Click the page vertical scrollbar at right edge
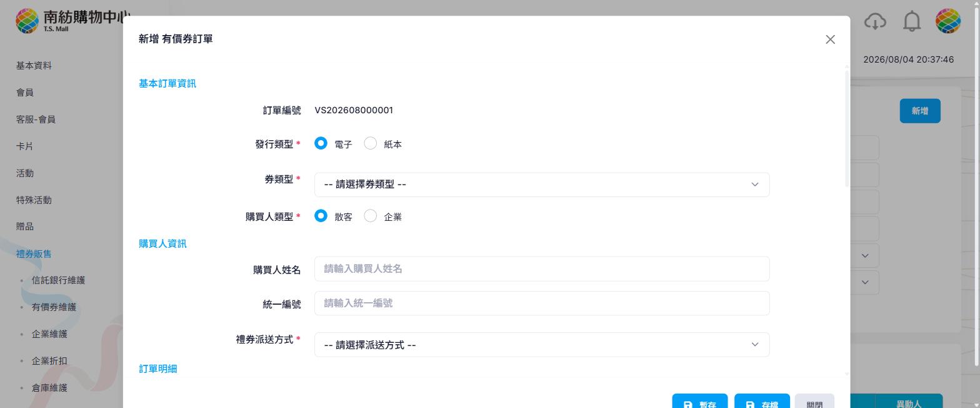The image size is (980, 408). tap(977, 188)
